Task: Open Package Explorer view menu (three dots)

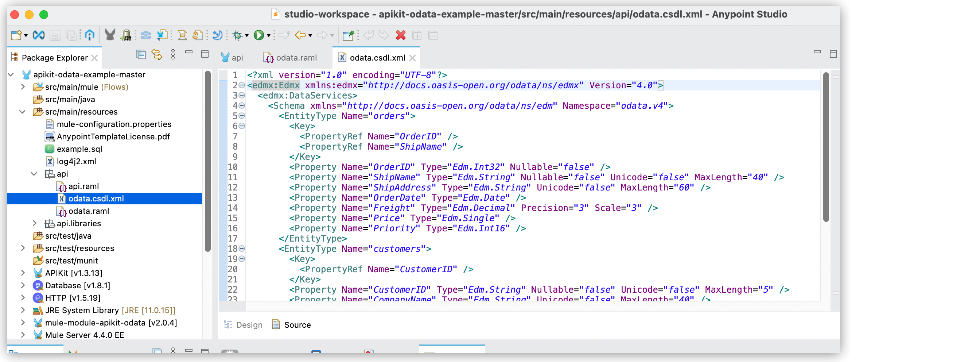Action: tap(173, 54)
